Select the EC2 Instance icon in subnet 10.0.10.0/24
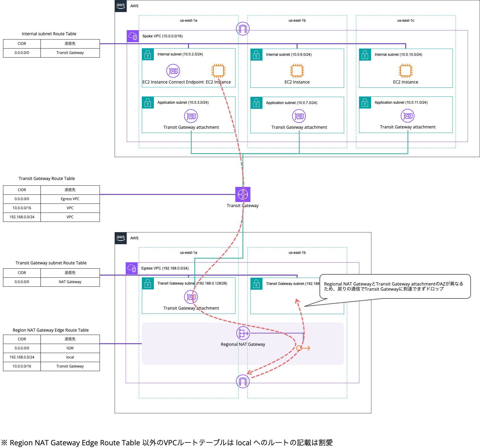Viewport: 480px width, 448px height. [406, 71]
